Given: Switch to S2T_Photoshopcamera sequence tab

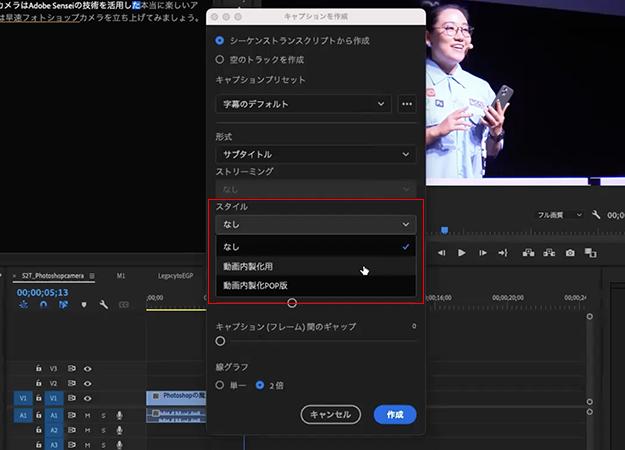Looking at the screenshot, I should tap(53, 276).
